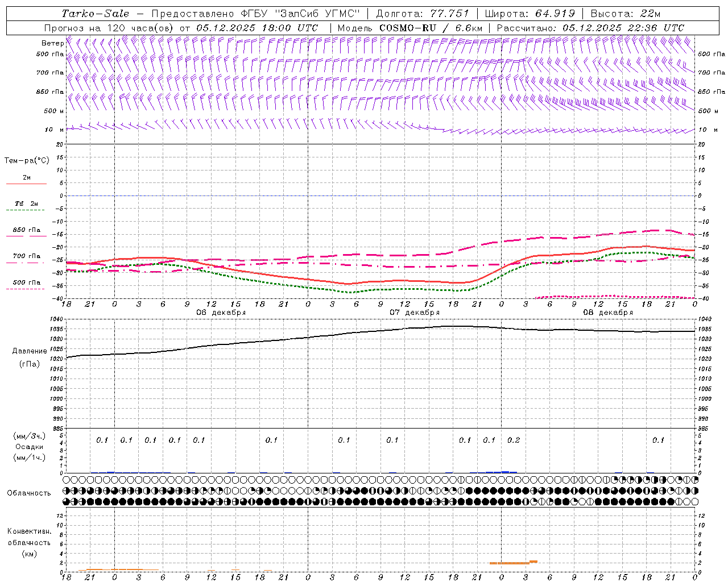Select the Тем-ра(°C) temperature panel label
This screenshot has width=728, height=582.
pos(27,161)
